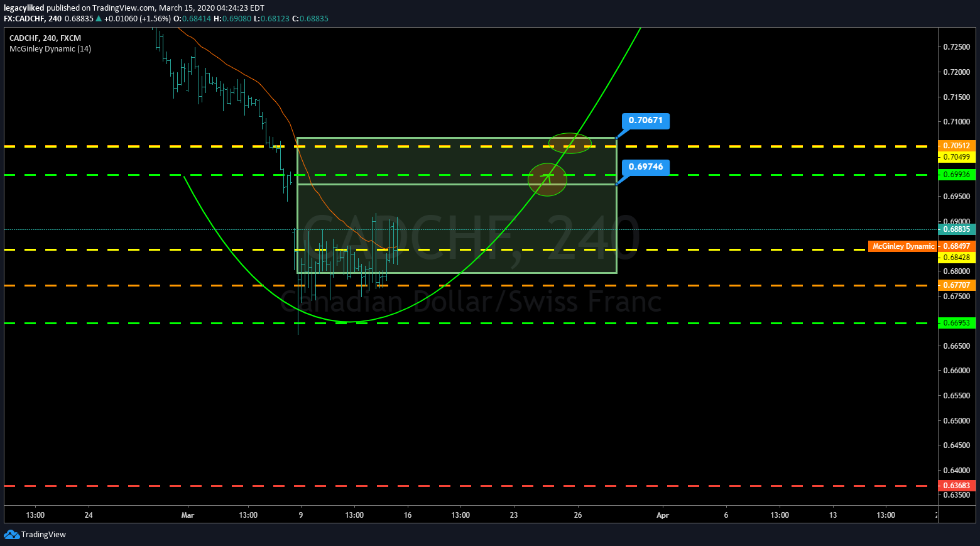Select the McGinley Dynamic (14) indicator legend

(50, 49)
